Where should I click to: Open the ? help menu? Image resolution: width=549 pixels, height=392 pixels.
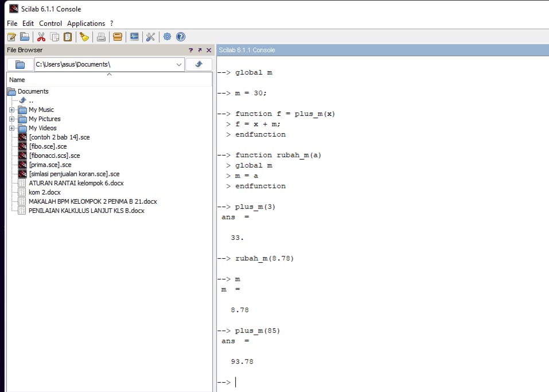click(x=112, y=24)
